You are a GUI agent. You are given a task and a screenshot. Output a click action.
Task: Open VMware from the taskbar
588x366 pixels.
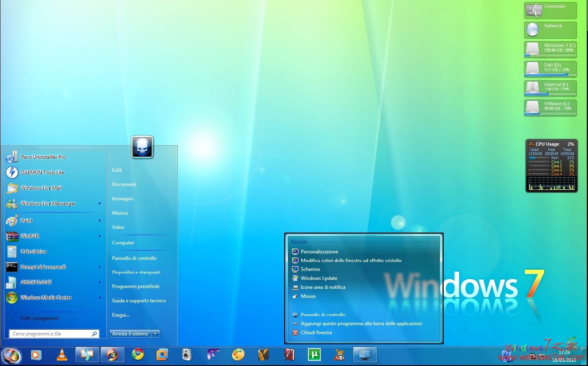click(x=162, y=355)
